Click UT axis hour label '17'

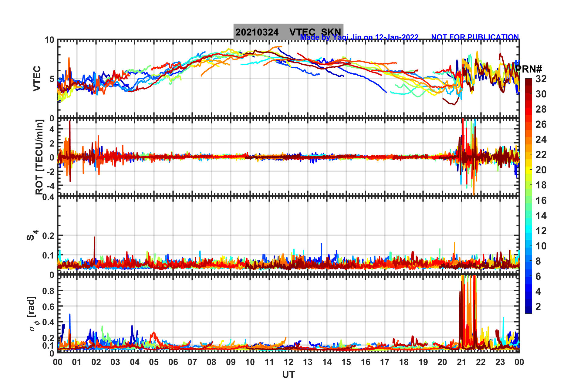385,362
